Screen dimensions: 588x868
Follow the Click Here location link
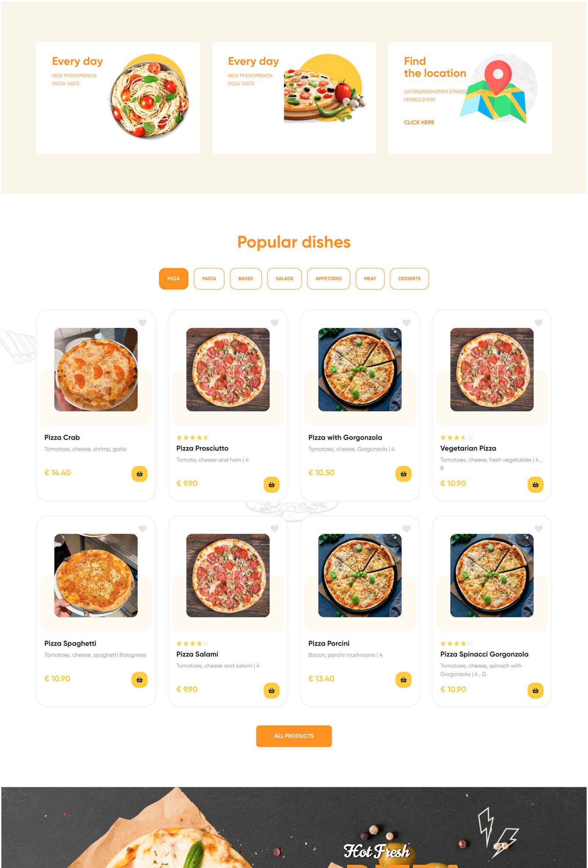click(x=419, y=122)
